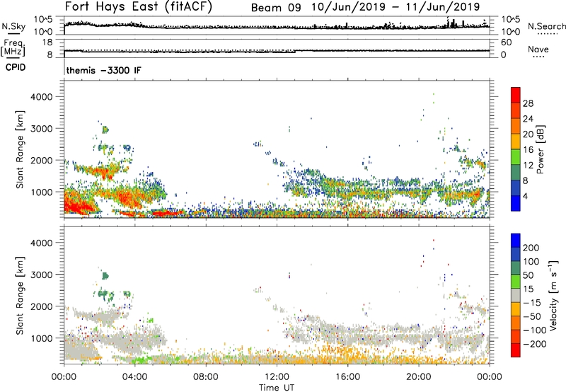
Task: Click the '60' Nave axis tick
Action: (x=507, y=42)
